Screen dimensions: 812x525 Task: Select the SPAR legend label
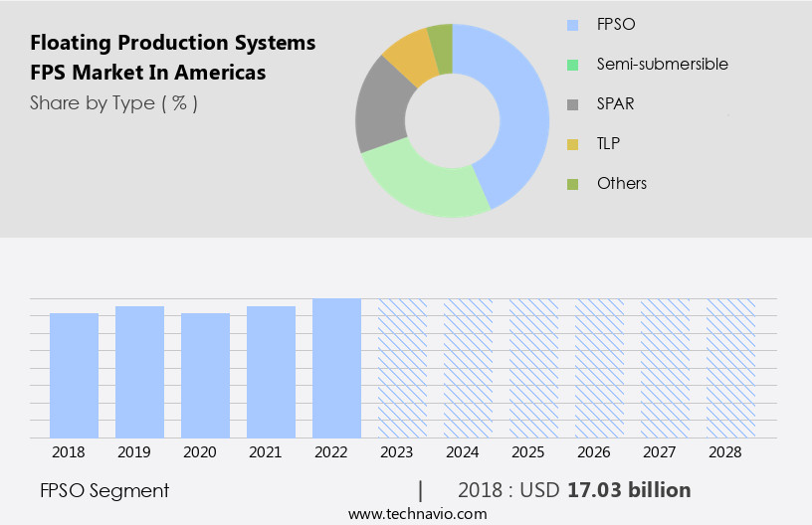tap(616, 104)
